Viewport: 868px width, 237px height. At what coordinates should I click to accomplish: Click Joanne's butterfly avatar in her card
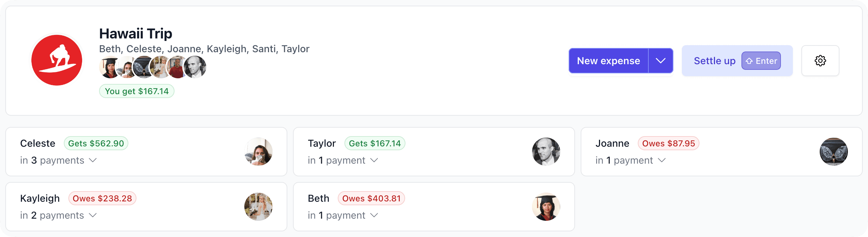pyautogui.click(x=834, y=152)
